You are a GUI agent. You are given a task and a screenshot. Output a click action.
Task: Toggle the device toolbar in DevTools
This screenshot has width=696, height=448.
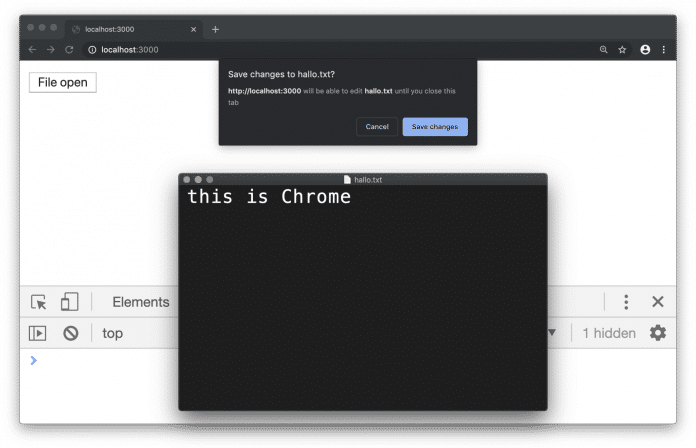[69, 302]
